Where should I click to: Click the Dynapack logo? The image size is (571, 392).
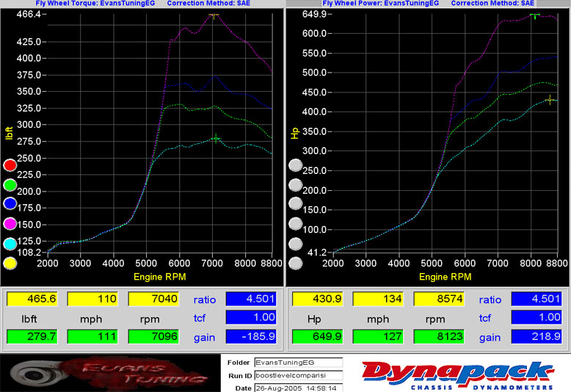tap(458, 375)
